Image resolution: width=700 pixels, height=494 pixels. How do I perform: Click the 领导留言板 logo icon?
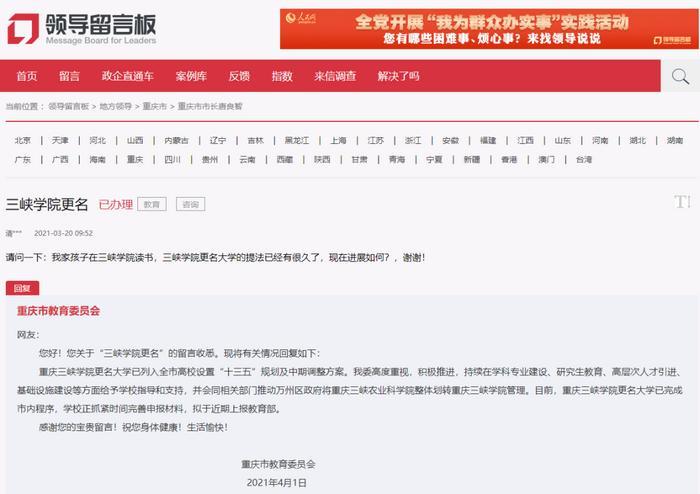(22, 29)
